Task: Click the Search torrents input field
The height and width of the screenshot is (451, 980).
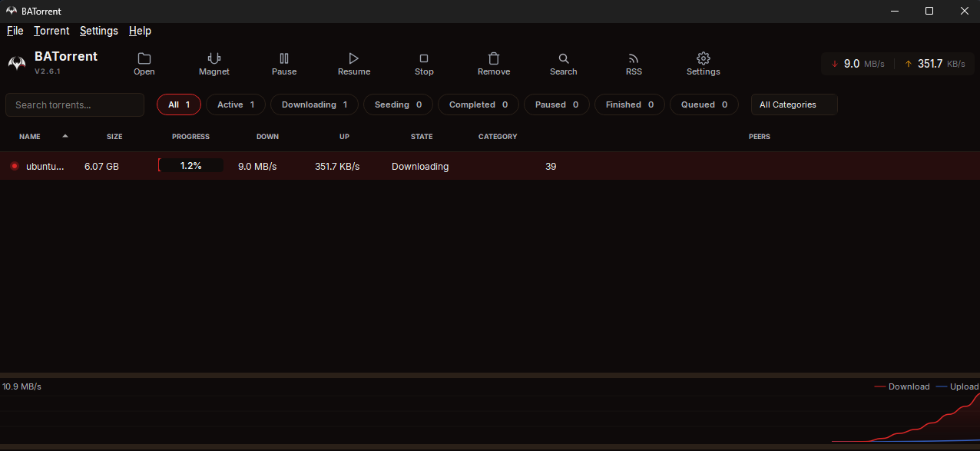Action: [x=74, y=104]
